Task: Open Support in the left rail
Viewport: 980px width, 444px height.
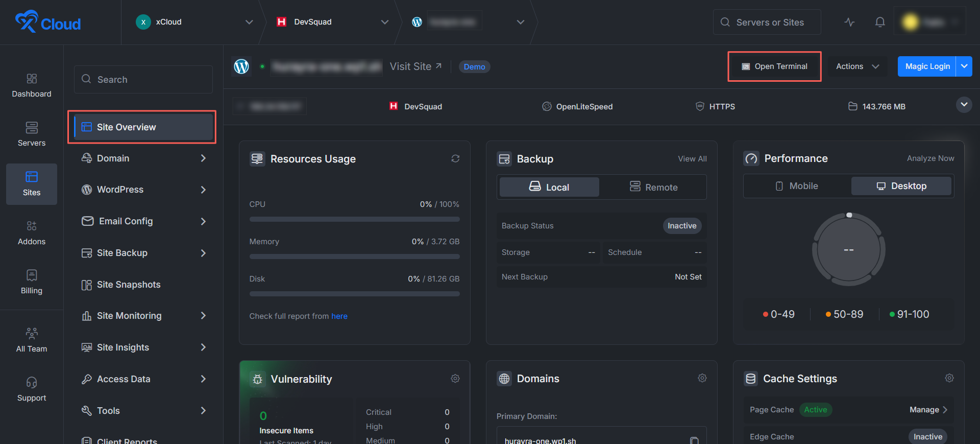Action: 32,389
